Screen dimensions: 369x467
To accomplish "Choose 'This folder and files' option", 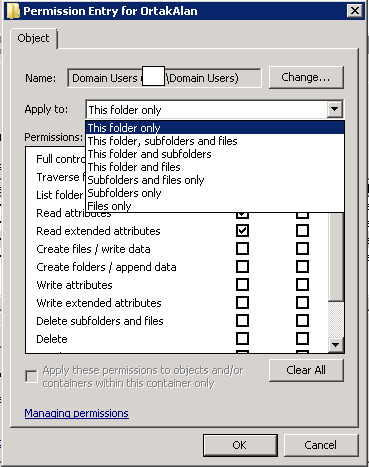I will [x=215, y=167].
